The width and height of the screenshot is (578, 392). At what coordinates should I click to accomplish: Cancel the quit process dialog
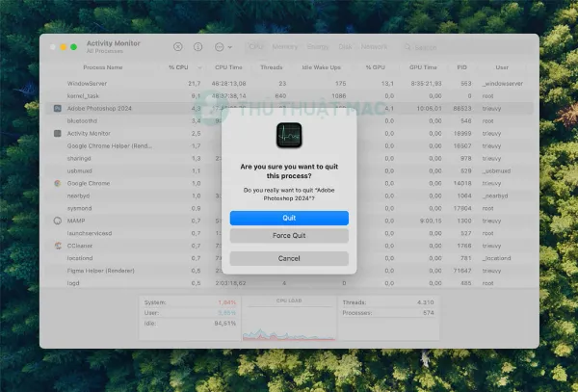tap(289, 258)
